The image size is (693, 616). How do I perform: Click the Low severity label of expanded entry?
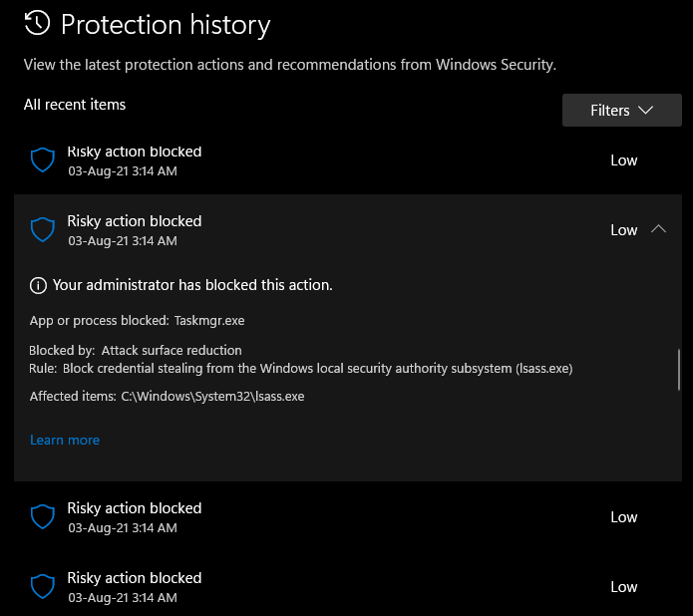(624, 230)
